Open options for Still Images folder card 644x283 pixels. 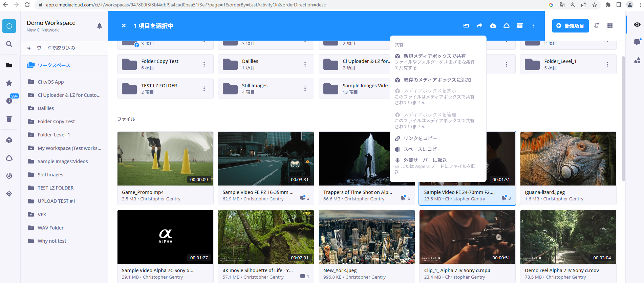click(x=305, y=89)
